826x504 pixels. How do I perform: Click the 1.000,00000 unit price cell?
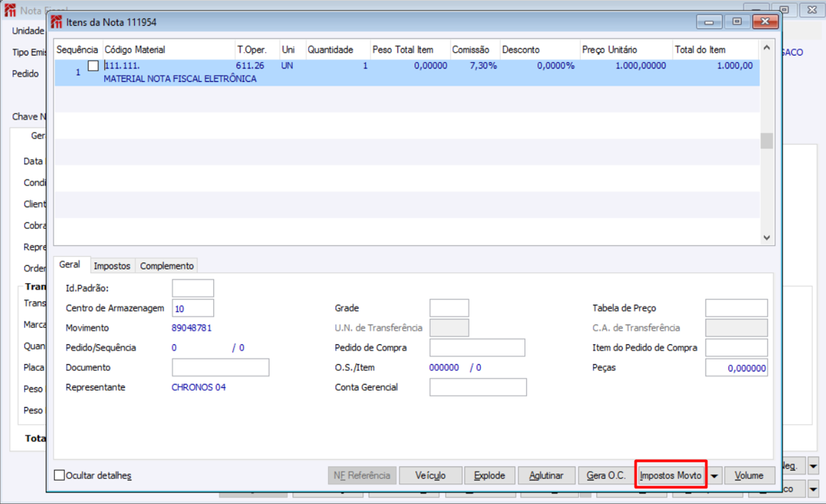point(641,66)
